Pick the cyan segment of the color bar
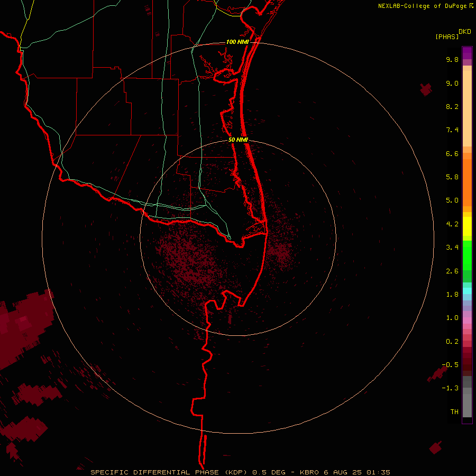This screenshot has width=476, height=476. [467, 291]
